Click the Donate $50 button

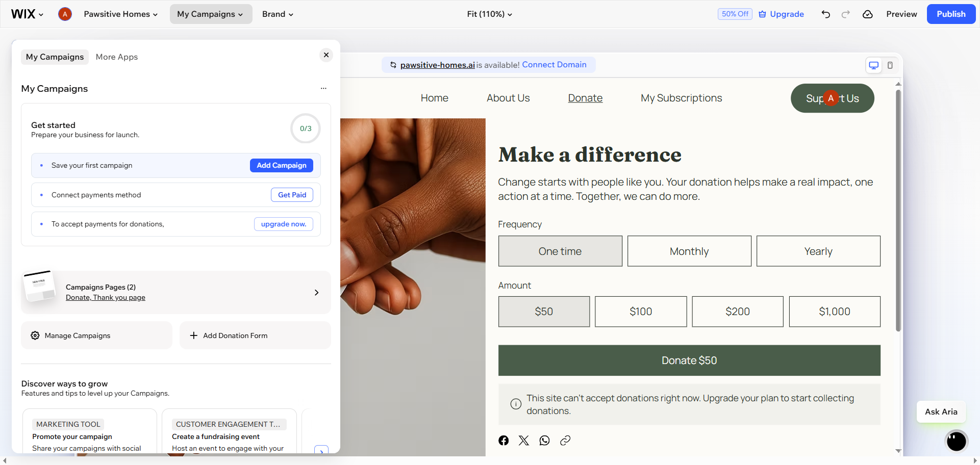689,360
